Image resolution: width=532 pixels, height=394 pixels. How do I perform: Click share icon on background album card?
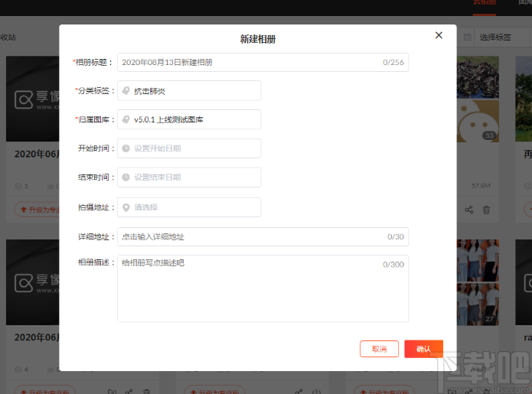[469, 210]
